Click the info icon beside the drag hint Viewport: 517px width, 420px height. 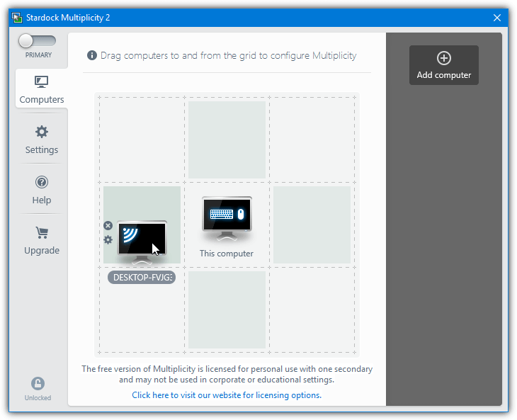pyautogui.click(x=92, y=55)
